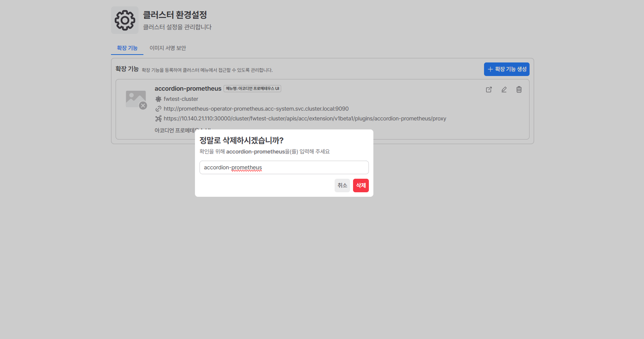Click the 정말로 삭제하시겠습니까? dialog title
The height and width of the screenshot is (339, 644).
tap(241, 140)
